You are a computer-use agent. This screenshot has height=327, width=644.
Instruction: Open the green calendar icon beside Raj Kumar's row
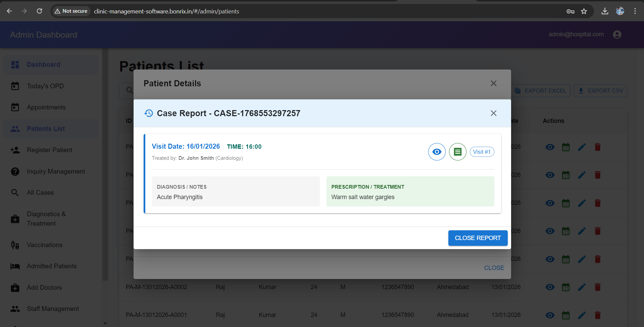tap(566, 287)
